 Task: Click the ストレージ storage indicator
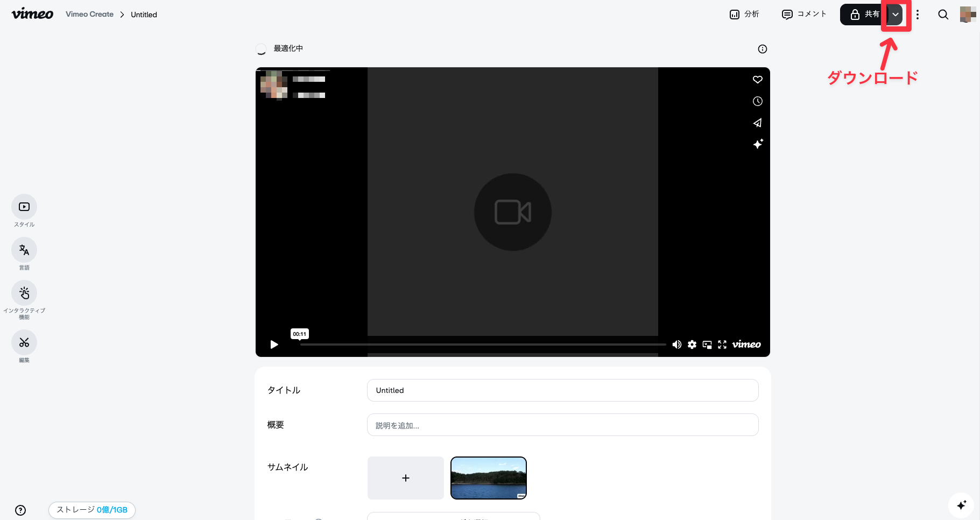coord(92,510)
